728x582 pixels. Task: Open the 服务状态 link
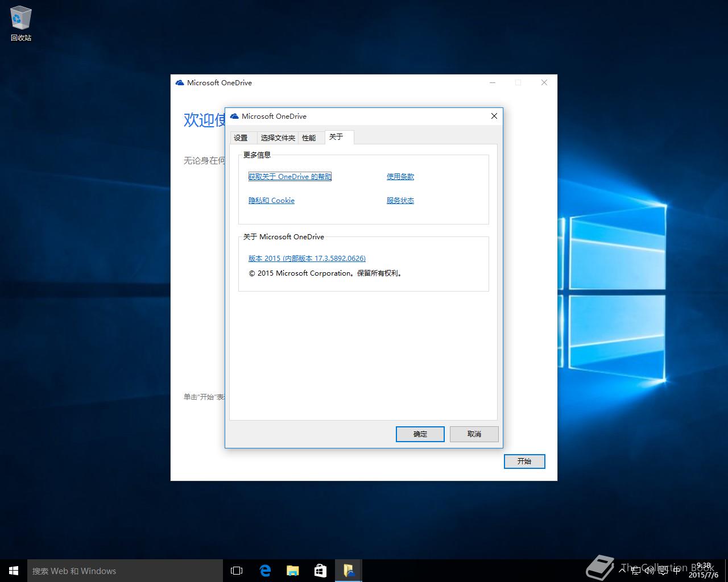click(x=400, y=201)
